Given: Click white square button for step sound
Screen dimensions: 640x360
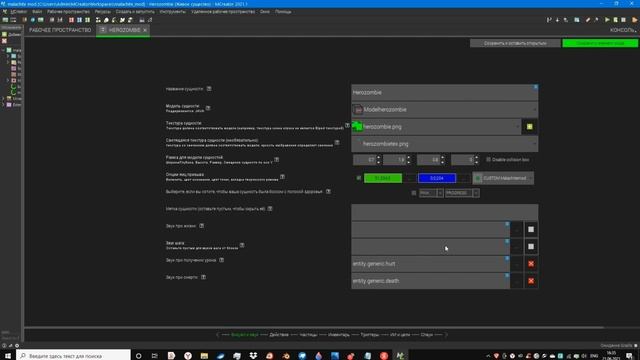Looking at the screenshot, I should tap(531, 247).
